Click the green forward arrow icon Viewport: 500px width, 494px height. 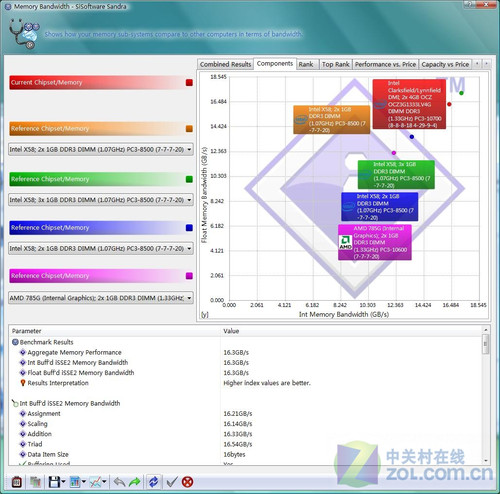(135, 482)
